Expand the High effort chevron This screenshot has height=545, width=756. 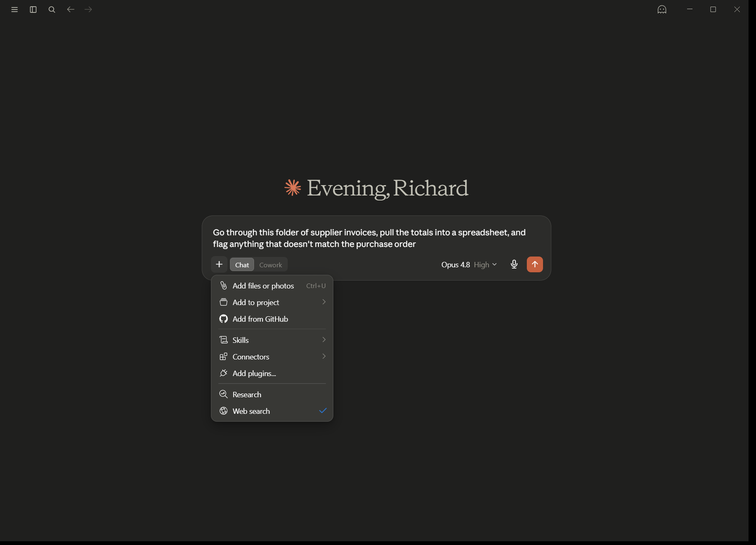pos(494,264)
